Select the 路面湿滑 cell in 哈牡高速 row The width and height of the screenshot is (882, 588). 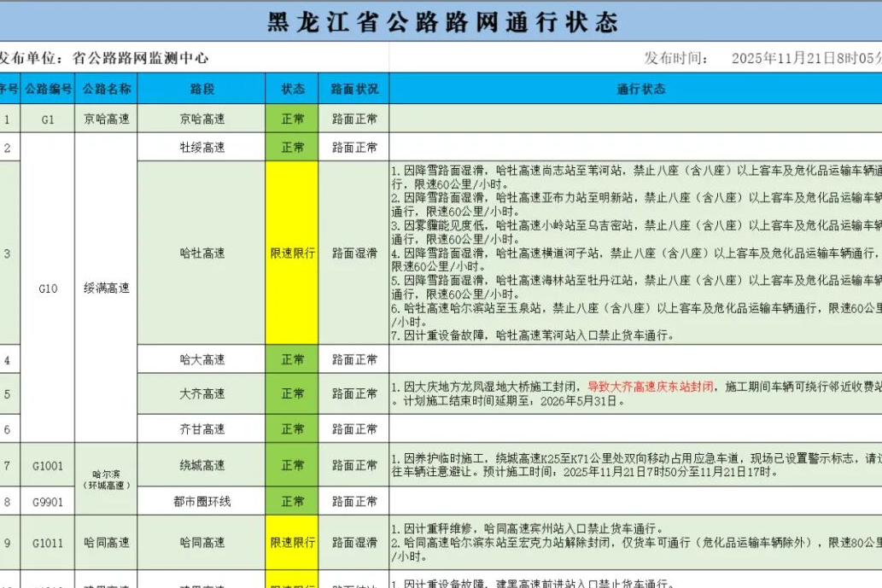point(354,253)
